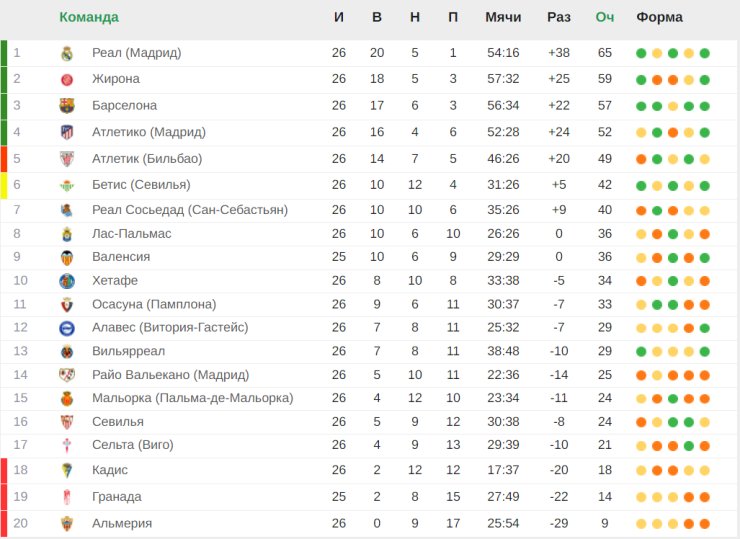Image resolution: width=740 pixels, height=539 pixels.
Task: Sort table by Команда column header
Action: click(x=89, y=17)
